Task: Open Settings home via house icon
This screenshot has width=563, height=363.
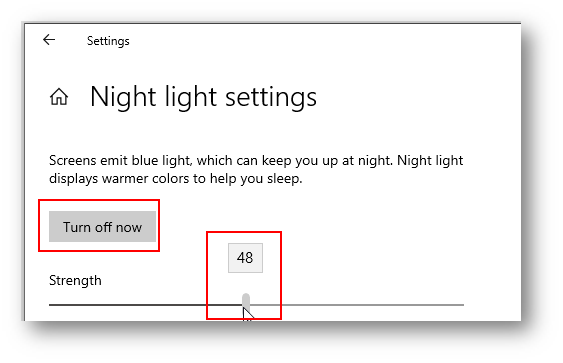Action: point(59,97)
